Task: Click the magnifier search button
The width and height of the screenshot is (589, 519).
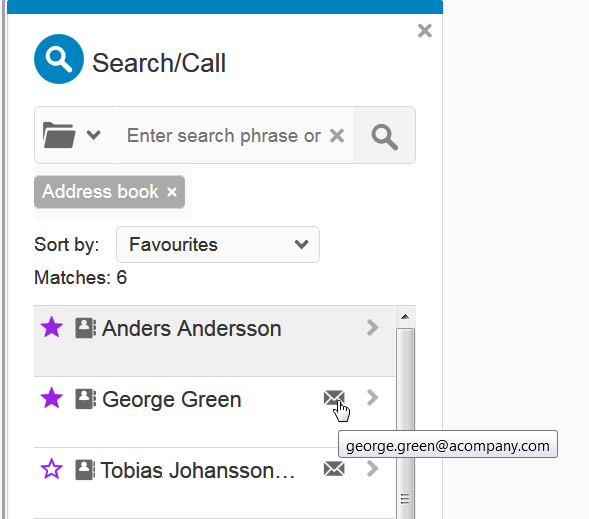Action: tap(385, 135)
